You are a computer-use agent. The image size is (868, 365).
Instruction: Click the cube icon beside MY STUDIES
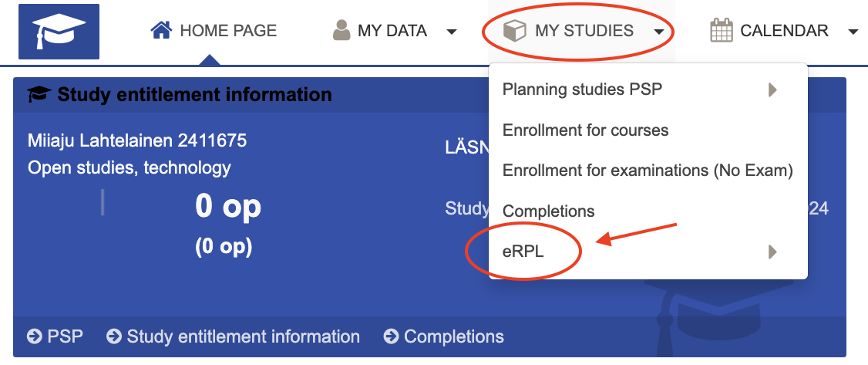tap(513, 31)
